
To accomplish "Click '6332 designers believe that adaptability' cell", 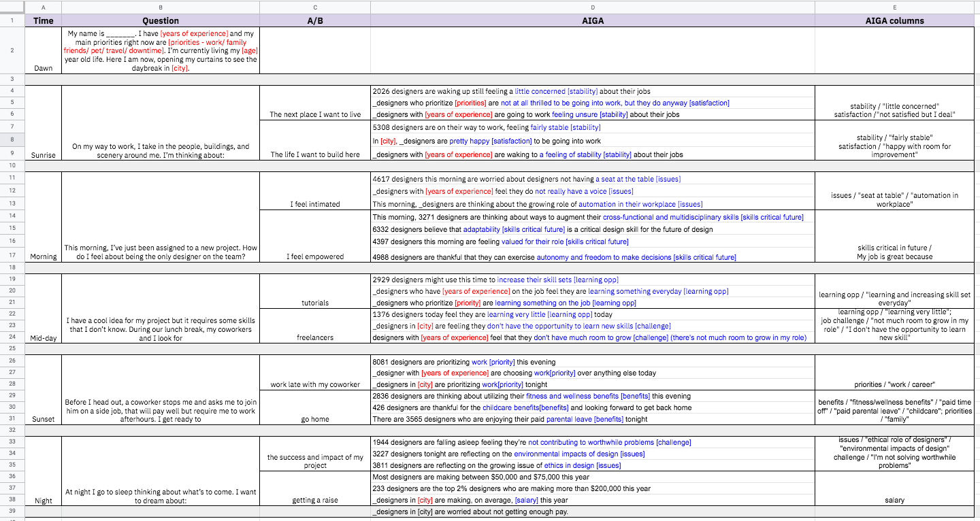I will pos(593,229).
